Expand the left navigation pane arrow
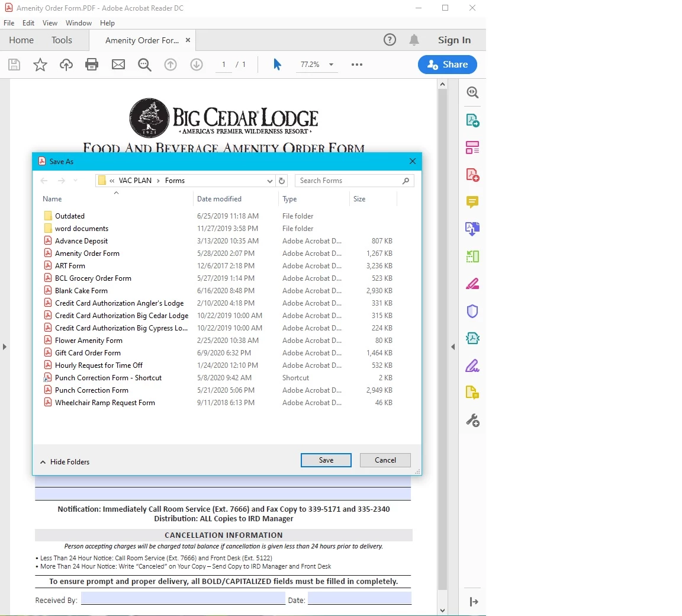This screenshot has width=682, height=616. coord(4,346)
